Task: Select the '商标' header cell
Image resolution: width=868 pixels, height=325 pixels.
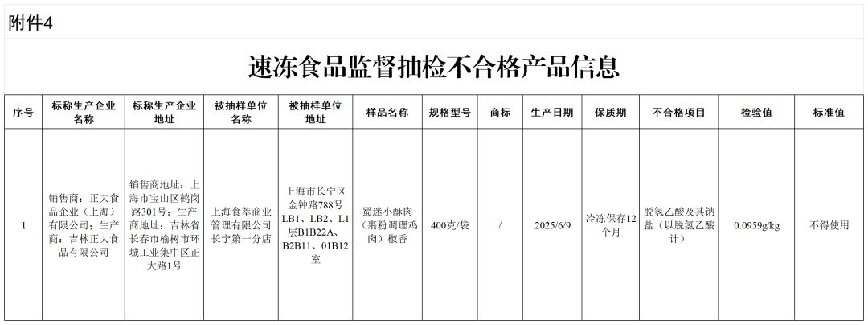Action: (x=500, y=113)
